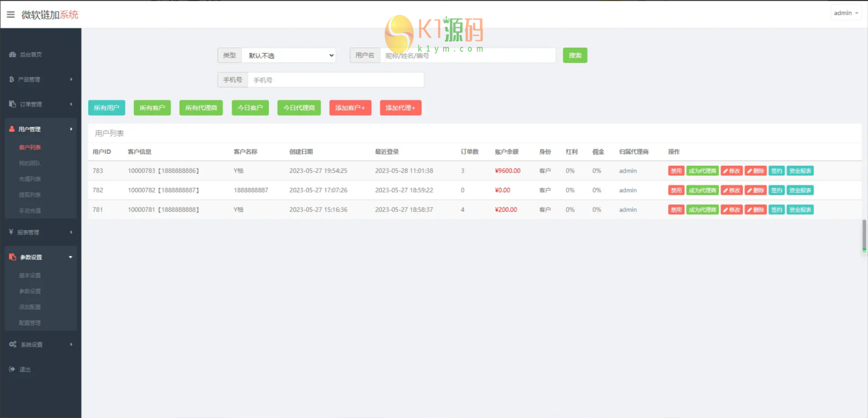Click 签约 for user 782
The image size is (868, 418).
pos(777,190)
